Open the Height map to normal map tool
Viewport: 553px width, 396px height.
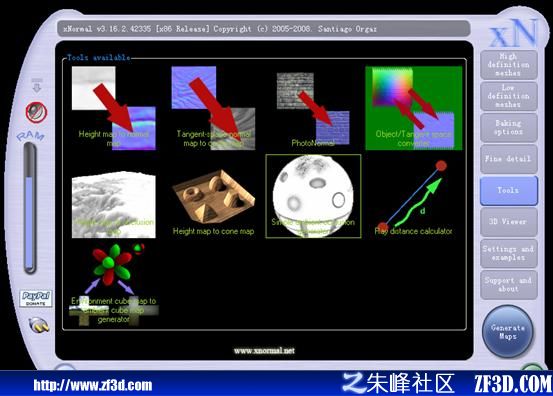[114, 108]
